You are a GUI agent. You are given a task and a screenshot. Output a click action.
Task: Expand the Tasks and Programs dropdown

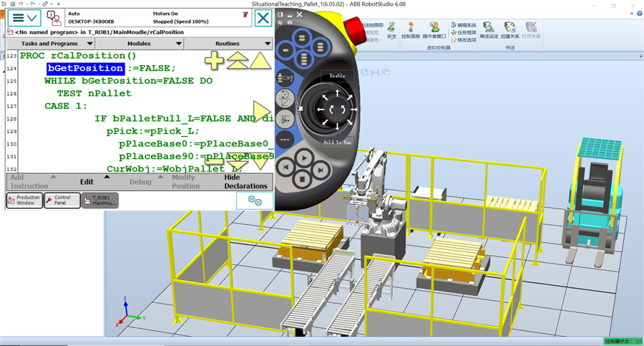(x=49, y=44)
